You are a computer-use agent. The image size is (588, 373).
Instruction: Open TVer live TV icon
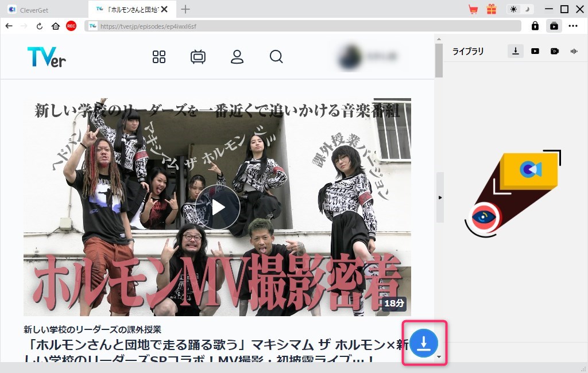pos(198,56)
